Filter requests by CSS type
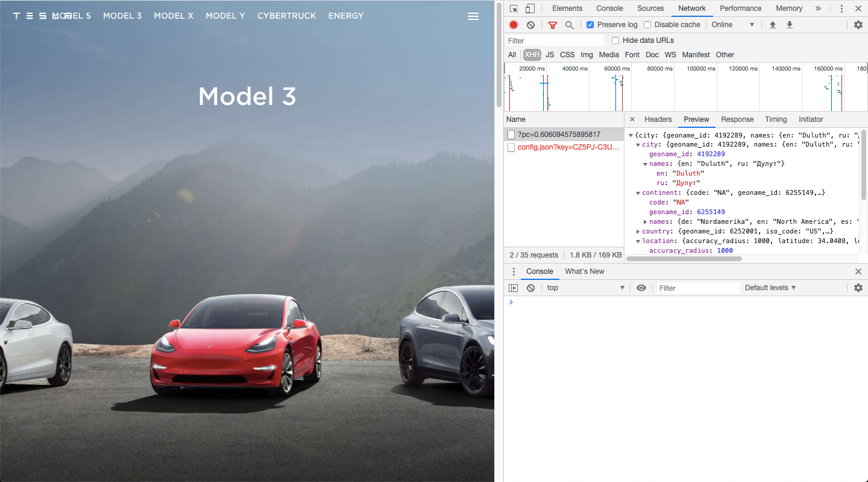Screen dimensions: 868x482 click(x=567, y=55)
